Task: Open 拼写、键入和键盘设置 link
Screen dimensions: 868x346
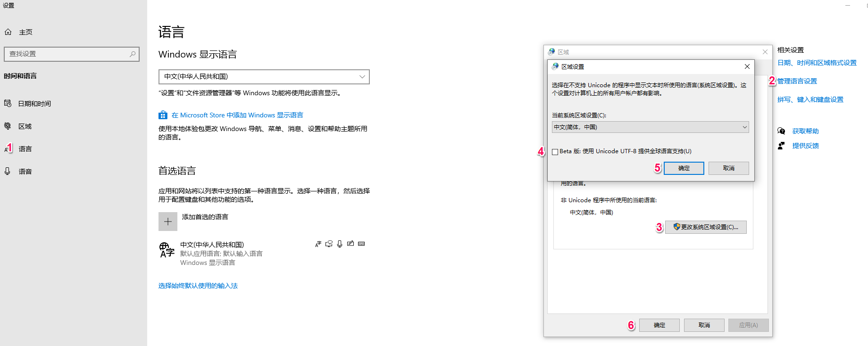Action: coord(810,99)
